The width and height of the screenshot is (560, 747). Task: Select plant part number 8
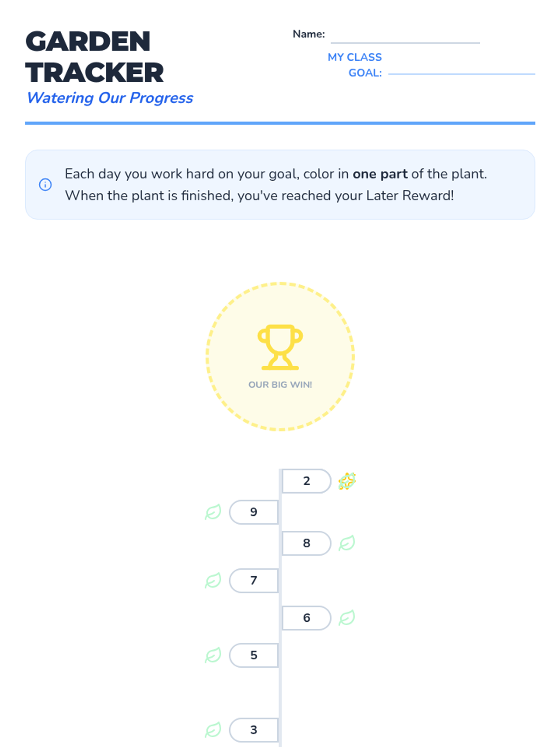tap(306, 543)
